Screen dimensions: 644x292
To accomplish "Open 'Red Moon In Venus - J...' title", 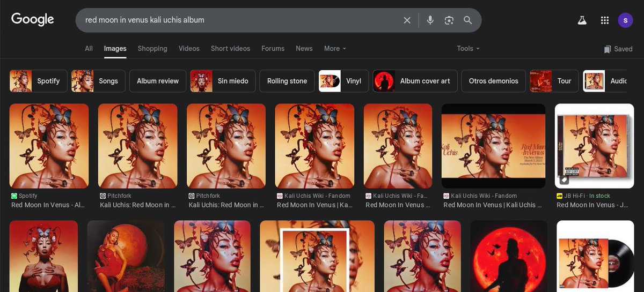I will 593,205.
